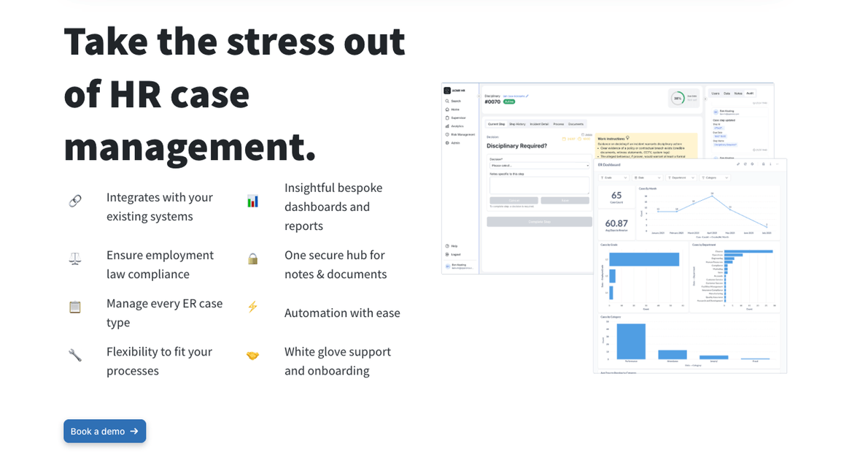This screenshot has height=460, width=868.
Task: Select Risk Management in the sidebar
Action: coord(460,134)
